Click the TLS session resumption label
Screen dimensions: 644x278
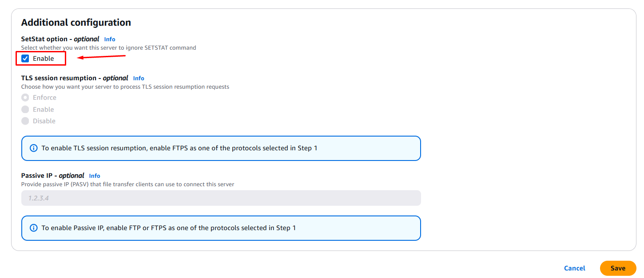pos(75,78)
